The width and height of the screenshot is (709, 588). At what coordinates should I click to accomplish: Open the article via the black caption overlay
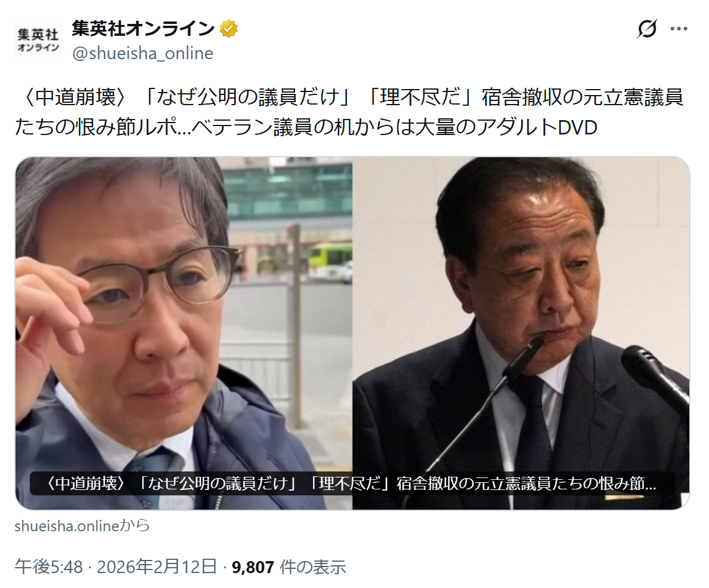point(352,483)
